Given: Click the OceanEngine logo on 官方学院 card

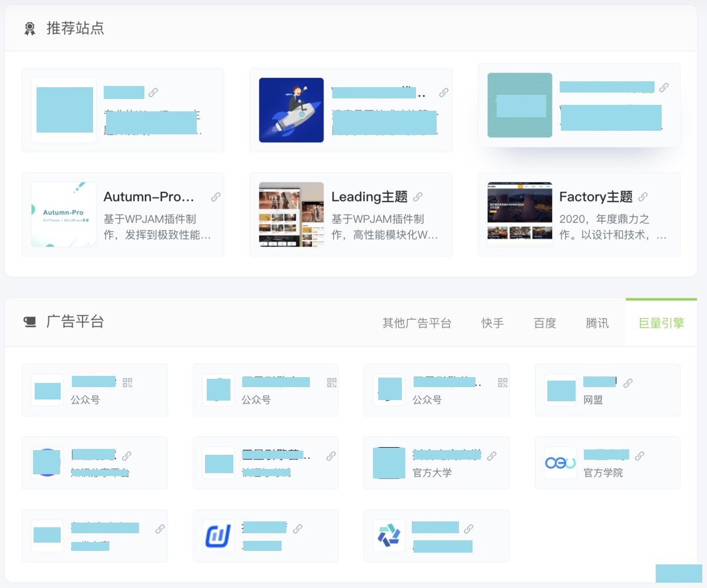Looking at the screenshot, I should point(560,463).
